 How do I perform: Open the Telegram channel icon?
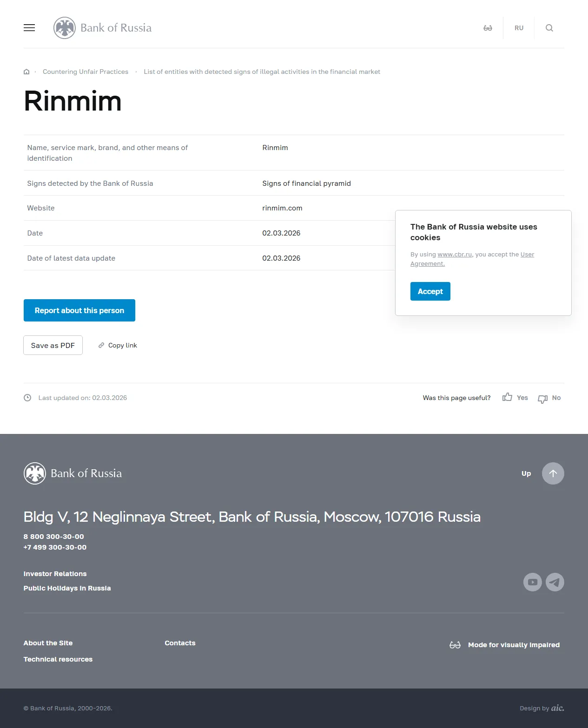click(x=555, y=582)
